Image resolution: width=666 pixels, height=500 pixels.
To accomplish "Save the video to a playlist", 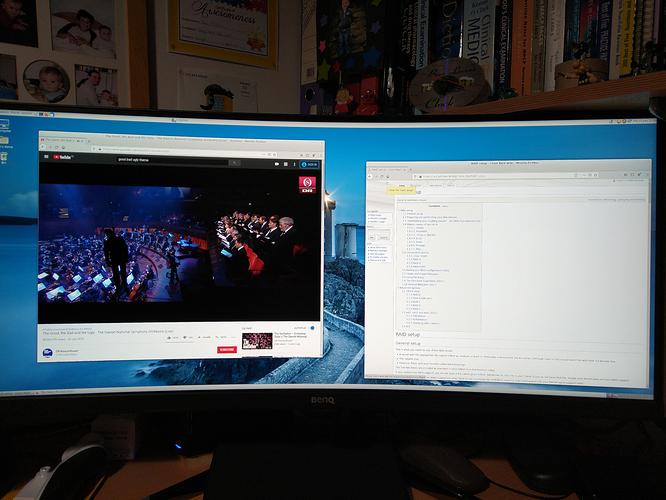I will click(x=220, y=337).
